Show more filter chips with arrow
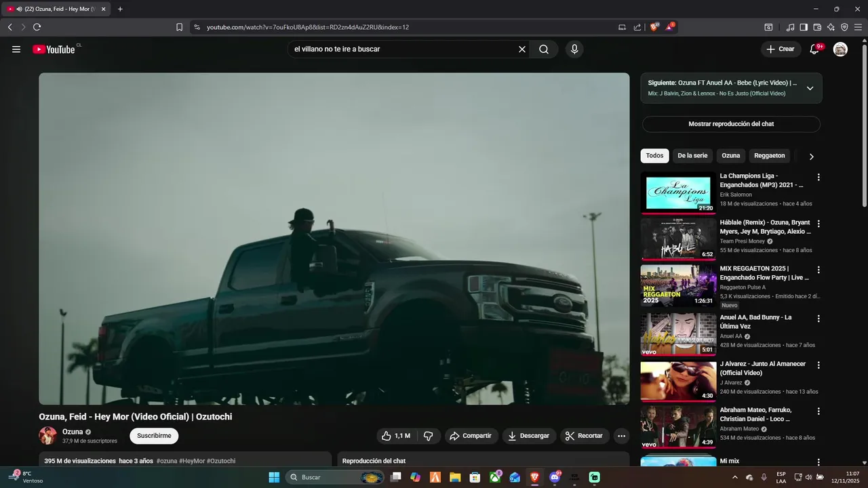The image size is (868, 488). pyautogui.click(x=811, y=156)
